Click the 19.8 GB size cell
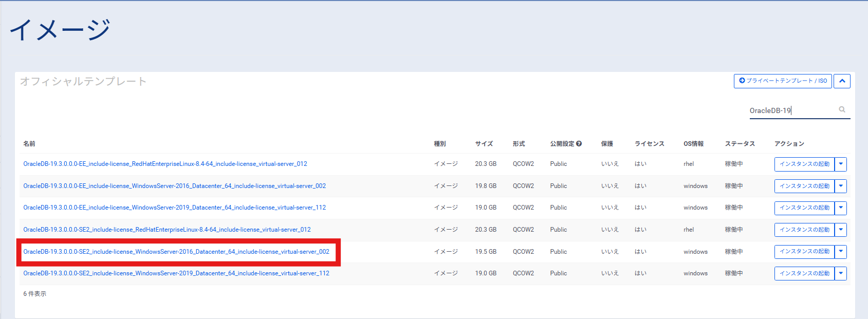Image resolution: width=868 pixels, height=319 pixels. [486, 186]
